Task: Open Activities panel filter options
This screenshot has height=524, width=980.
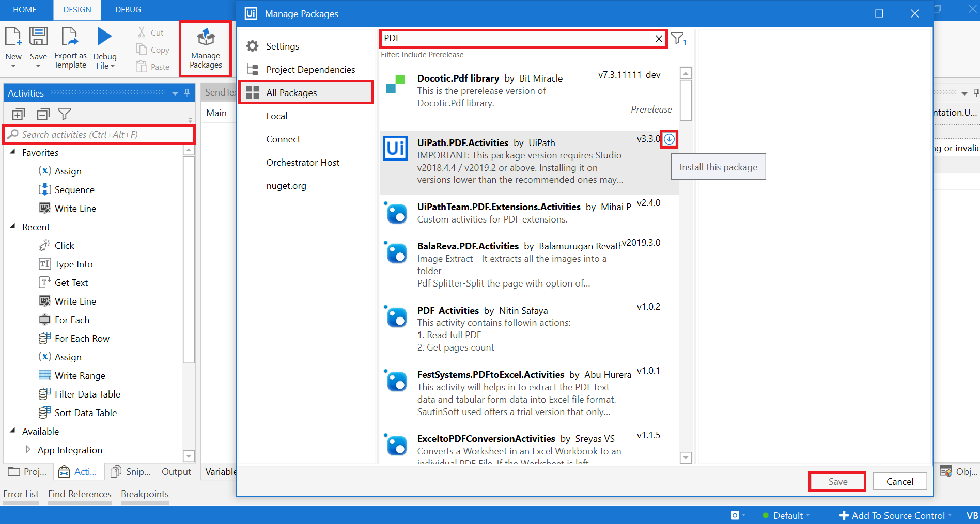Action: [65, 114]
